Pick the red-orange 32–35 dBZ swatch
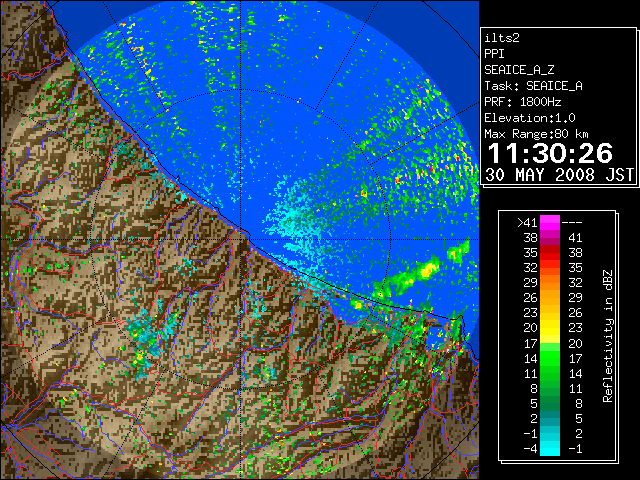 click(x=550, y=268)
